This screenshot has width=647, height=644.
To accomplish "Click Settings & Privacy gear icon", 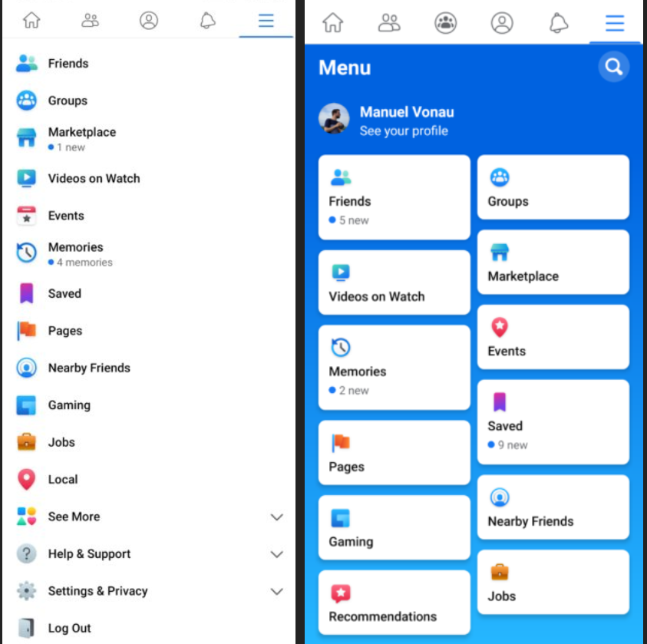I will click(26, 591).
